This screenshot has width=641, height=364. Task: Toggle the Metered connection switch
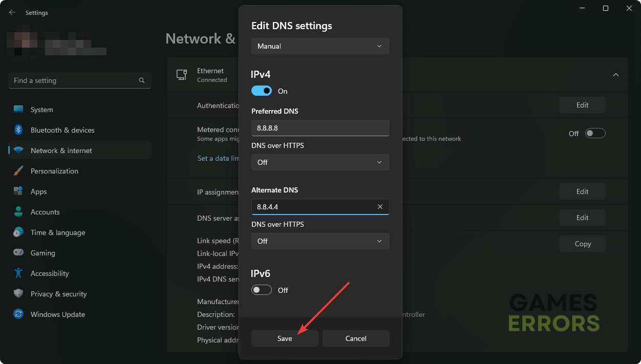tap(595, 133)
